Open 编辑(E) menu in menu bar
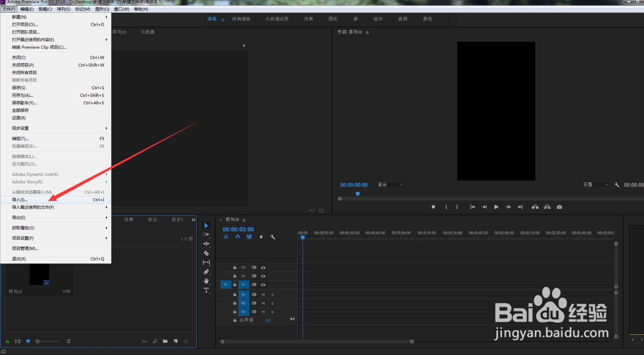The width and height of the screenshot is (644, 355). tap(27, 9)
